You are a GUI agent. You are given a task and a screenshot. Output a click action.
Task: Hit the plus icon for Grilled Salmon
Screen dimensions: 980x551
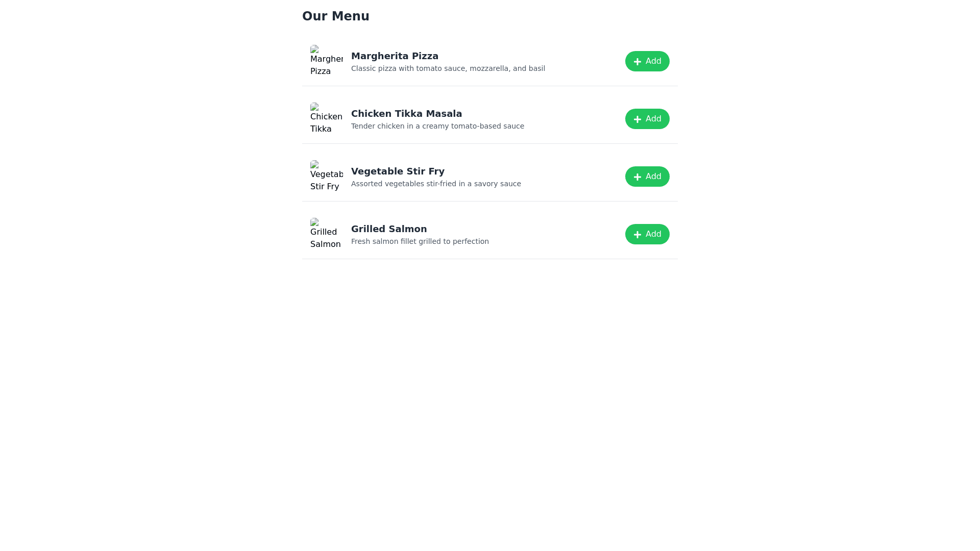(x=637, y=235)
